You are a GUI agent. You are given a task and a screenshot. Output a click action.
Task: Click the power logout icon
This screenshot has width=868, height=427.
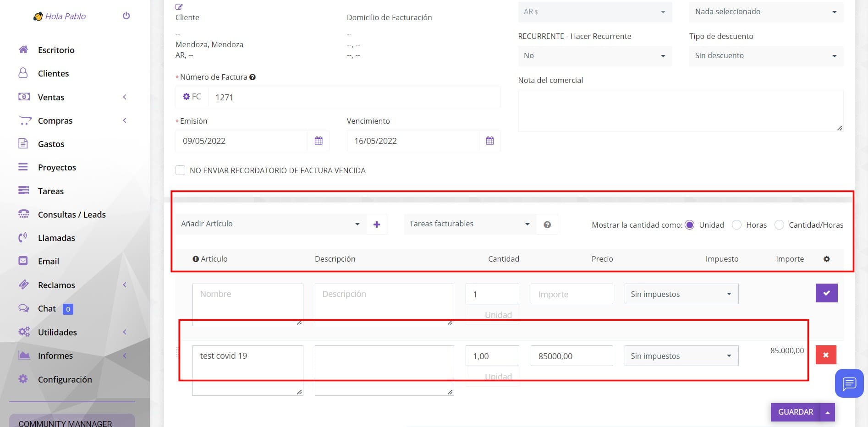tap(126, 16)
